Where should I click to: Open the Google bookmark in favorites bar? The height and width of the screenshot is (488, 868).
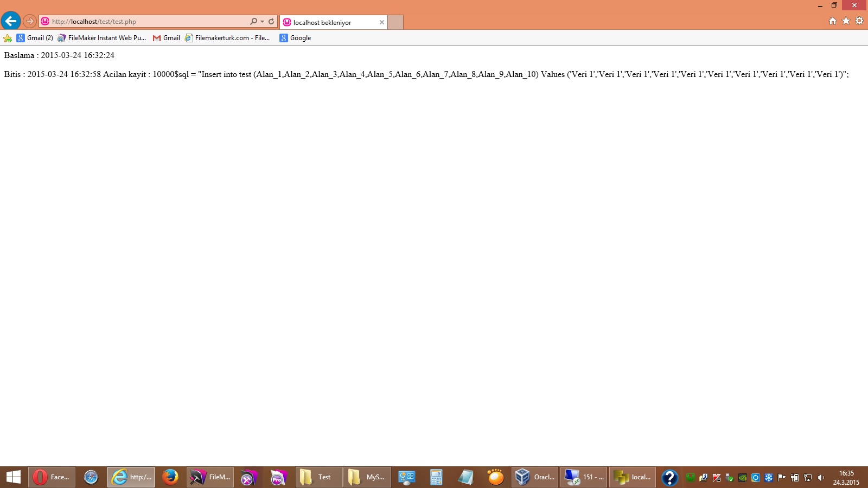tap(296, 38)
